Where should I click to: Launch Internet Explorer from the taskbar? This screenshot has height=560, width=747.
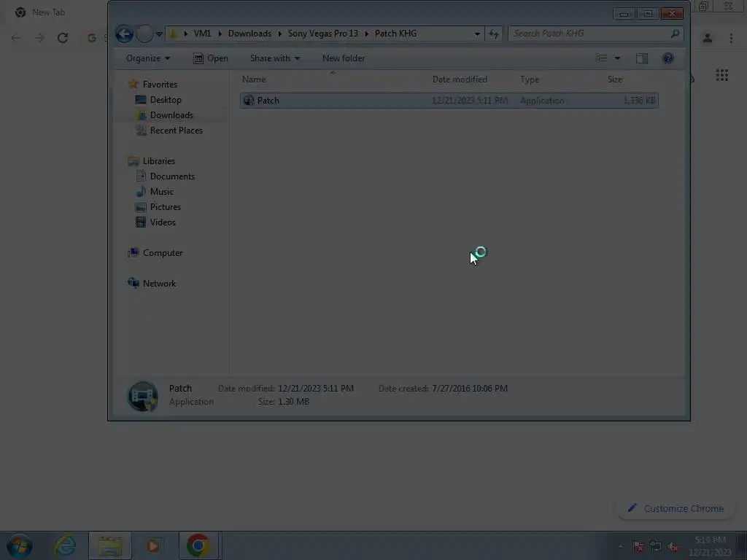point(65,545)
